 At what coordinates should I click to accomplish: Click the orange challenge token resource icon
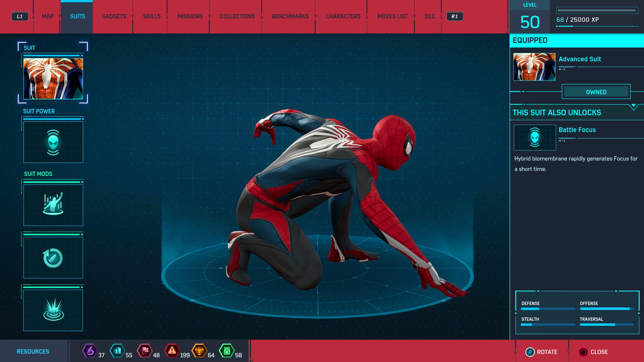199,351
